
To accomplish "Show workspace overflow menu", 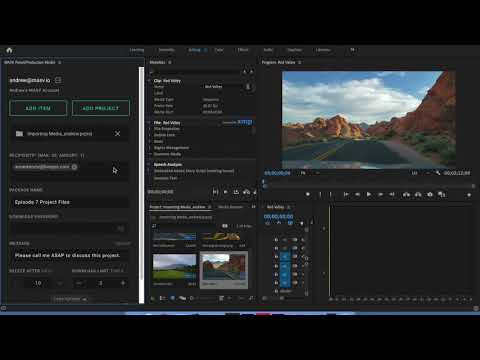I will point(352,50).
